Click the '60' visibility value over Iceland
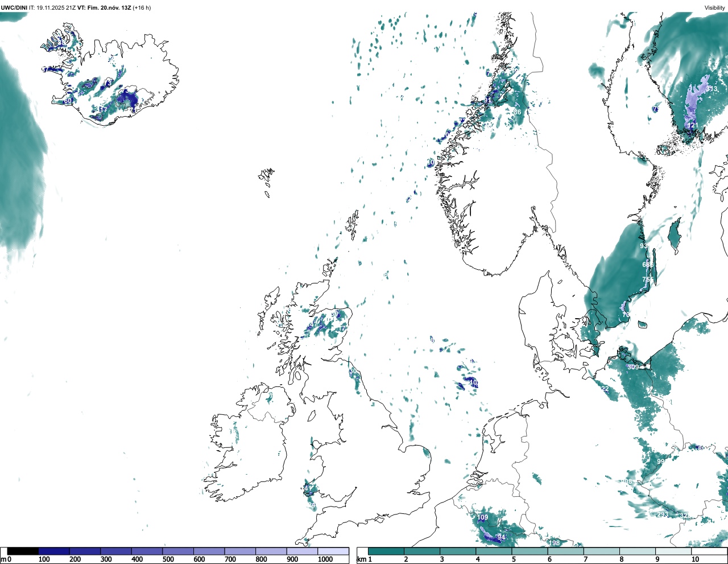 (x=68, y=101)
